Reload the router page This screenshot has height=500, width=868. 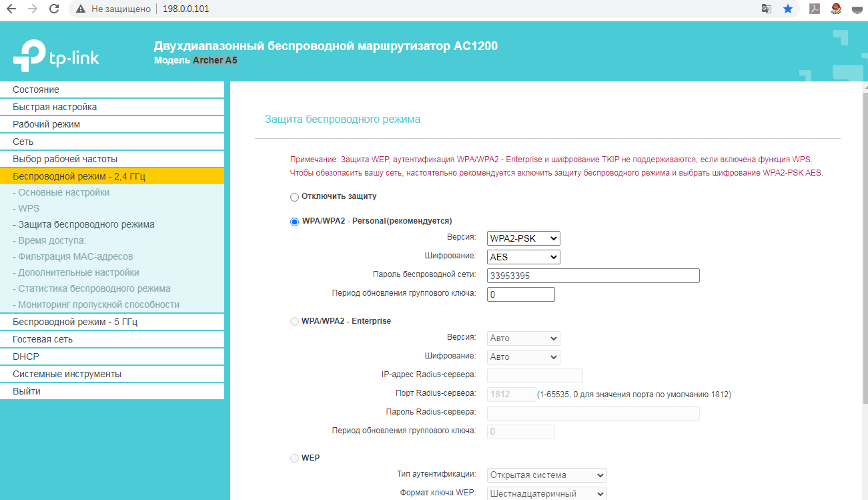coord(55,9)
